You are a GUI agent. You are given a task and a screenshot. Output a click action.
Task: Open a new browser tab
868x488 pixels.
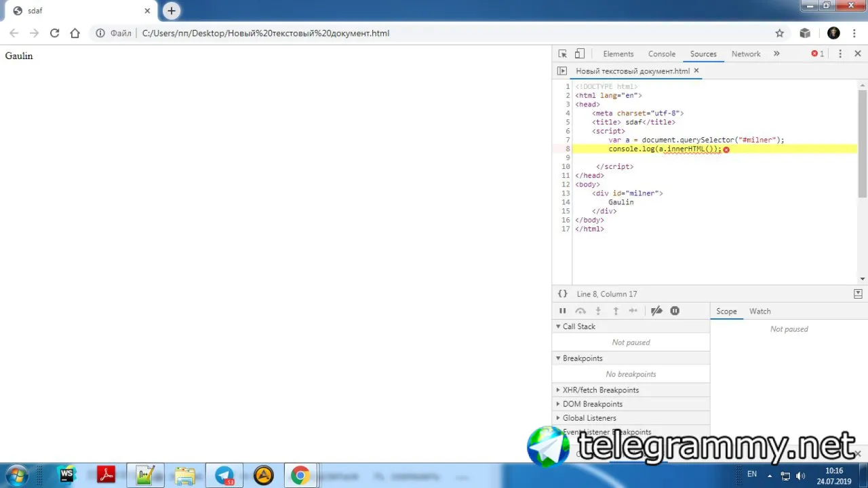(172, 11)
